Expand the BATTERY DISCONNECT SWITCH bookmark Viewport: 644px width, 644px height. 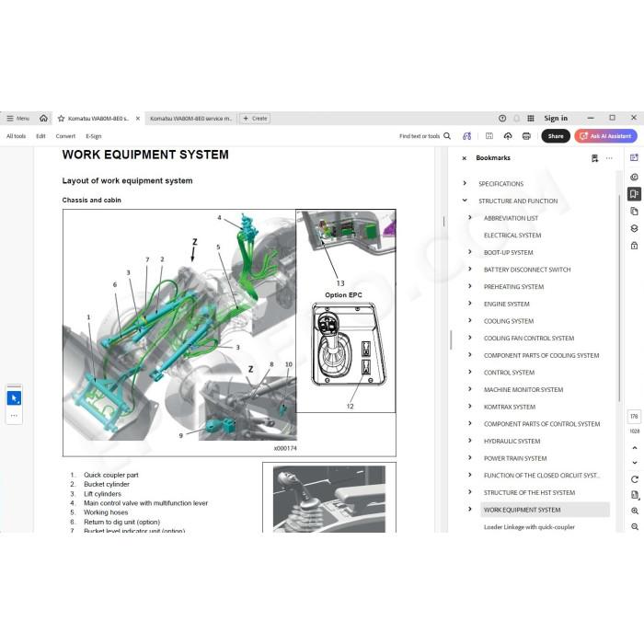tap(470, 269)
